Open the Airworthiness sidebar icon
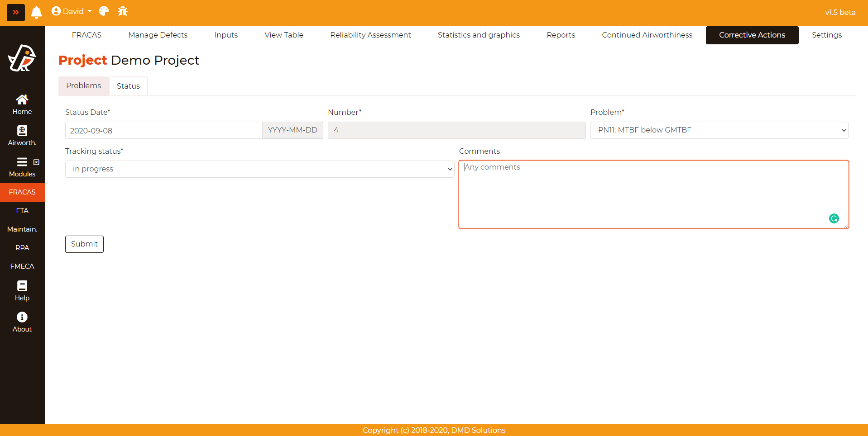 (22, 136)
